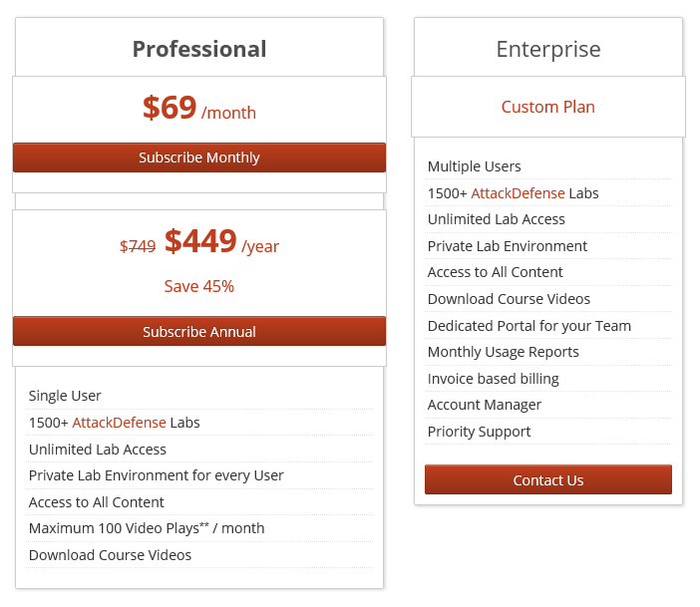Image resolution: width=700 pixels, height=607 pixels.
Task: Click the Save 45% label
Action: [x=198, y=286]
